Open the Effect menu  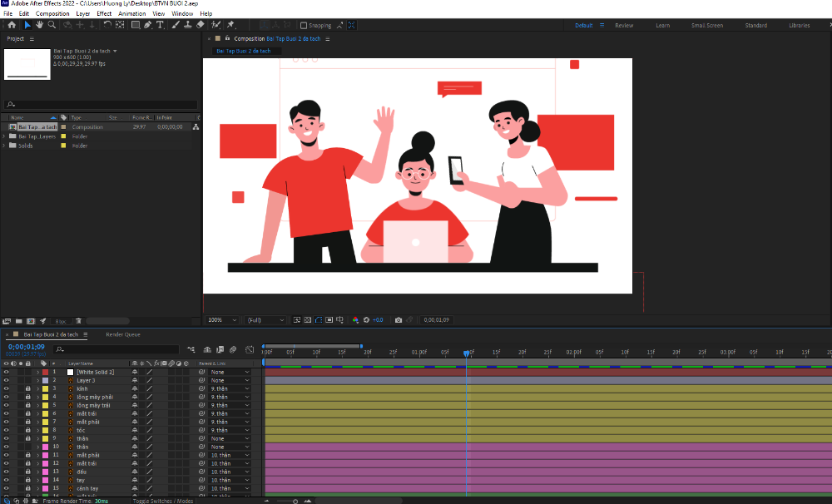point(104,14)
